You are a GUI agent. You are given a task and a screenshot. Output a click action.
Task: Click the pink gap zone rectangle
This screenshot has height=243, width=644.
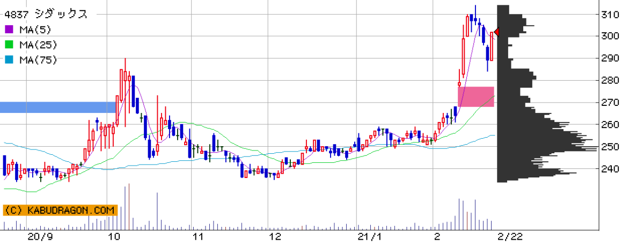(x=475, y=96)
